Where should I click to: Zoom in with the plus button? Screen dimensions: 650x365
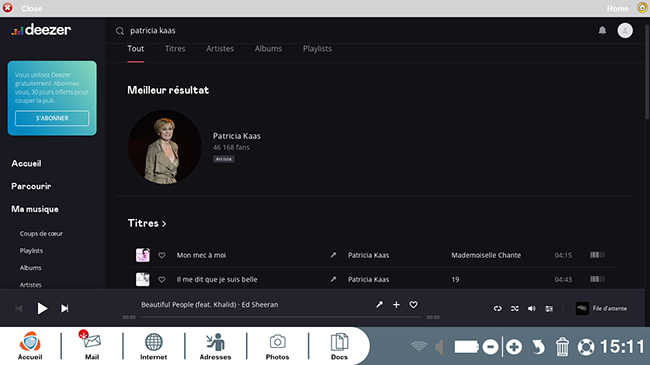point(514,347)
